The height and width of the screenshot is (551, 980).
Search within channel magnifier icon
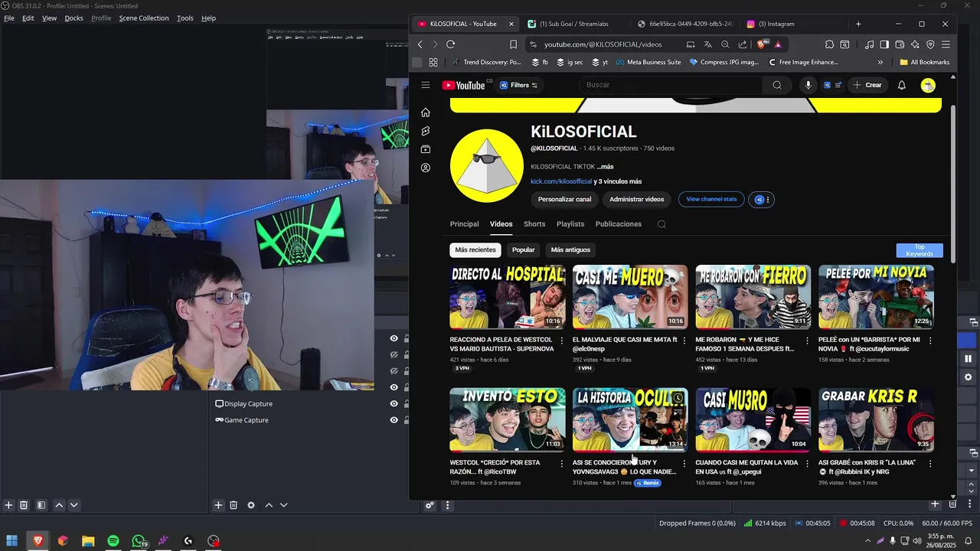661,224
